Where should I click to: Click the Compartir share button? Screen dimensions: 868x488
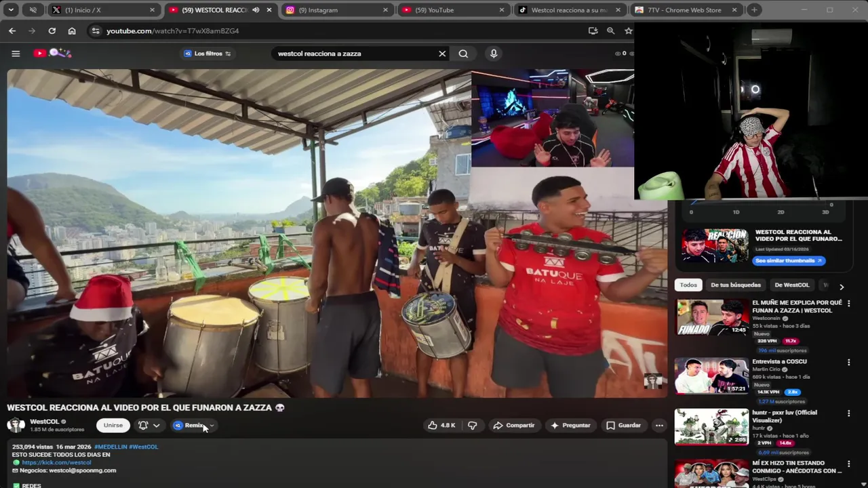pos(513,425)
